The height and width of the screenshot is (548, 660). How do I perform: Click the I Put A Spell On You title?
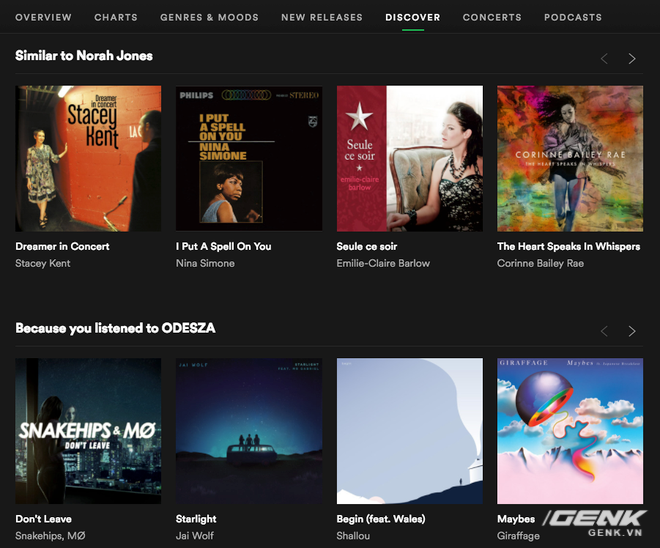point(224,247)
